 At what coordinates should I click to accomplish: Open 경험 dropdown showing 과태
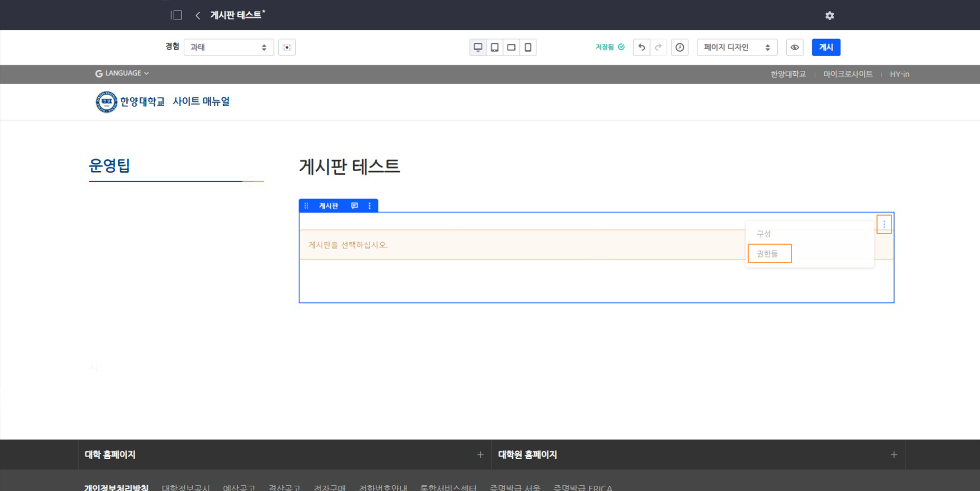point(229,48)
